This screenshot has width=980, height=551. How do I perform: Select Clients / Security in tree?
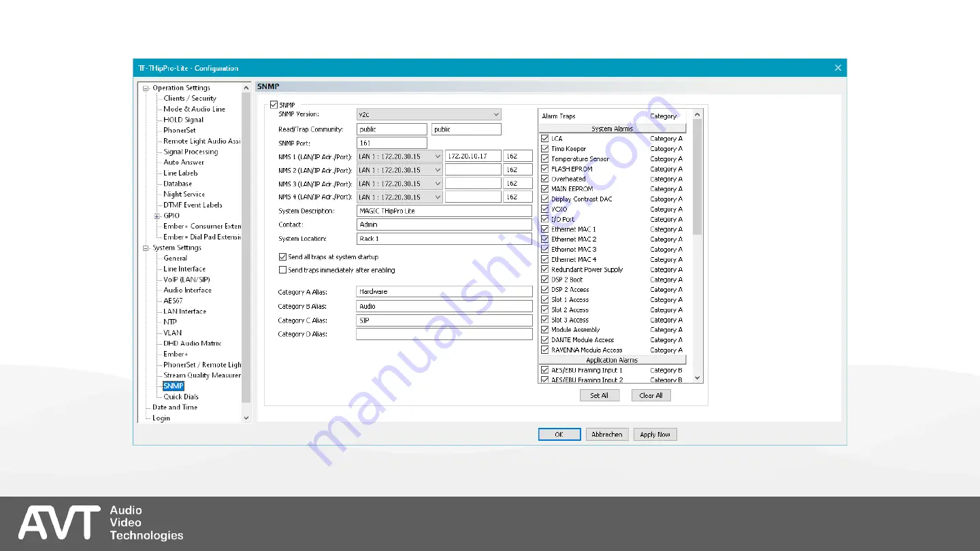tap(190, 98)
